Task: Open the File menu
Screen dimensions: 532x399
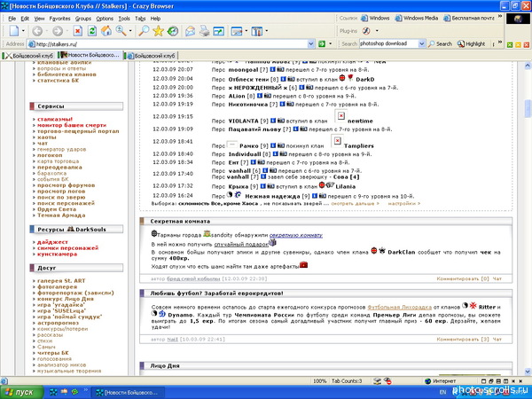Action: (12, 19)
